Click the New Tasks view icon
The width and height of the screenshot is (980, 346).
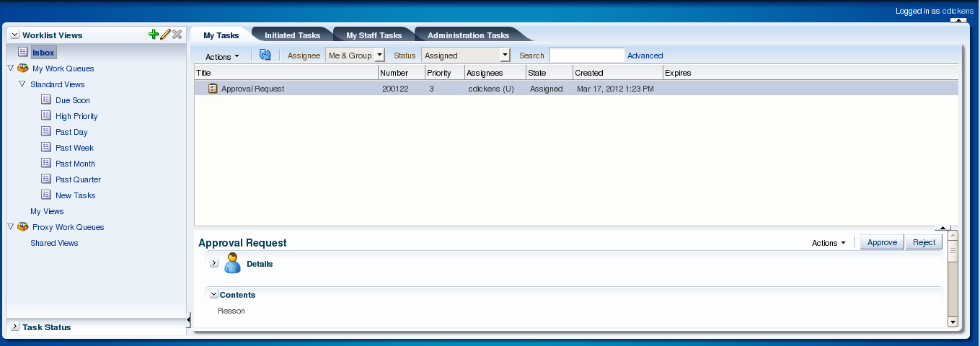(46, 195)
